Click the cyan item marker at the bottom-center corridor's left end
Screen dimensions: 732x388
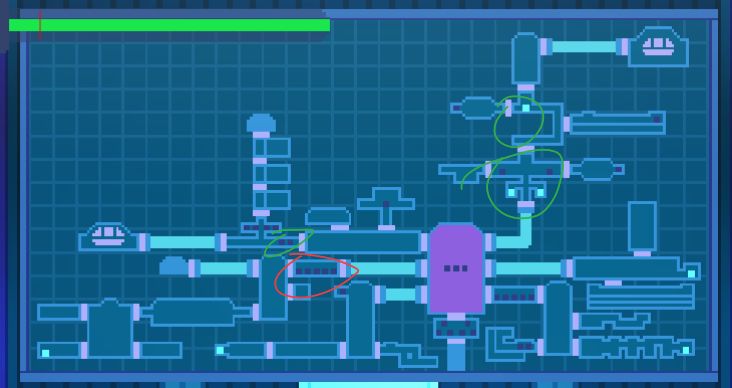pyautogui.click(x=220, y=350)
